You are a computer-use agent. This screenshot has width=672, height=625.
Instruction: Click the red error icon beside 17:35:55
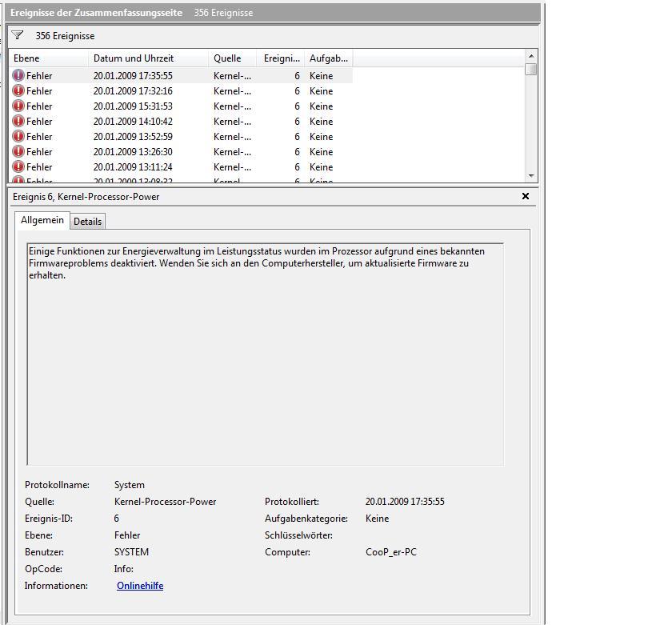pyautogui.click(x=18, y=75)
